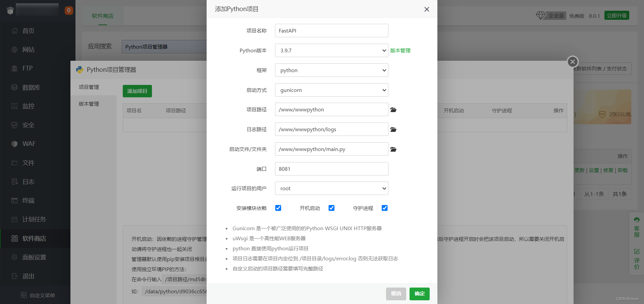Uncheck the 安装模块依赖 checkbox
The height and width of the screenshot is (304, 644).
click(x=278, y=208)
